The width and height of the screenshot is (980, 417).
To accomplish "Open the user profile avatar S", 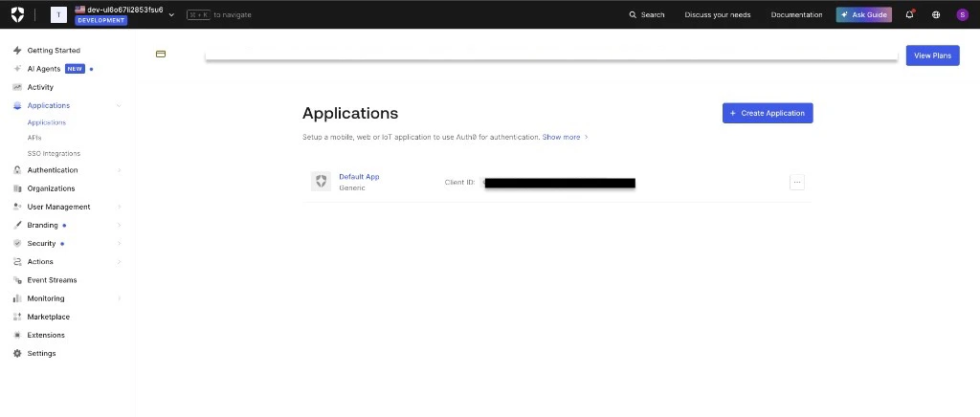I will coord(962,14).
